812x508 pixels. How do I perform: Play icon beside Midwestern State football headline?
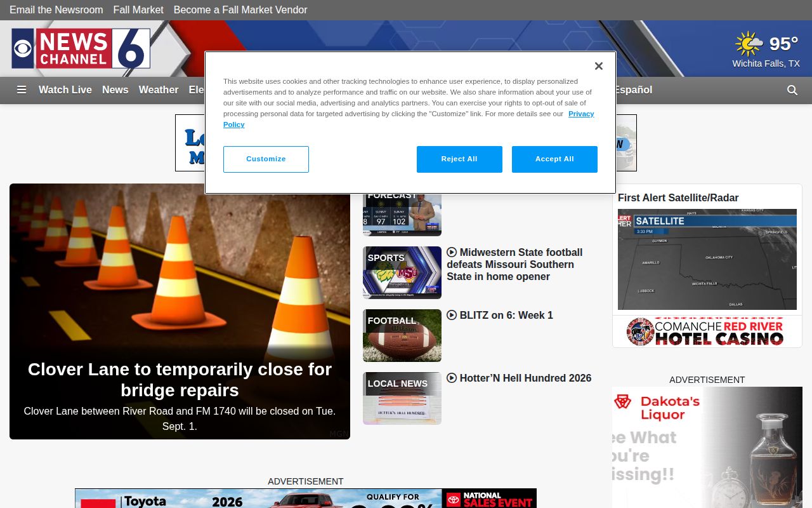click(x=452, y=252)
